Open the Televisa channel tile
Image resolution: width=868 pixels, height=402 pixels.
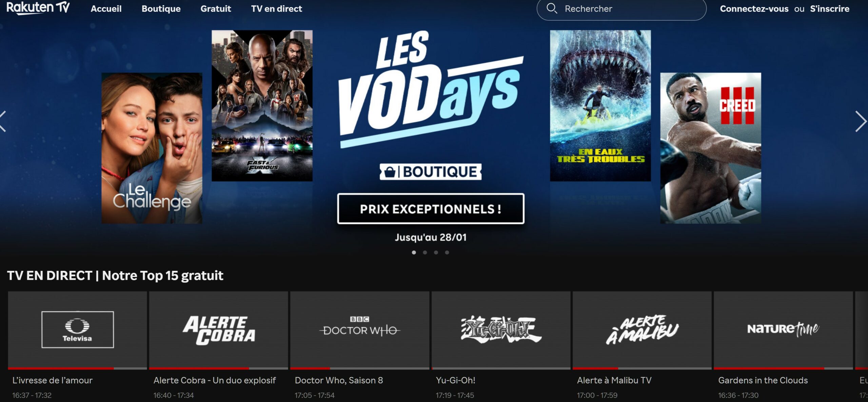coord(77,330)
